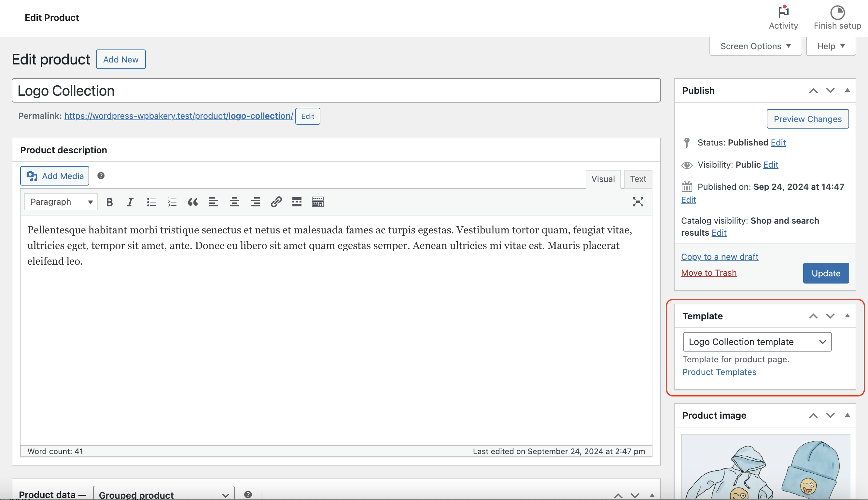Image resolution: width=868 pixels, height=500 pixels.
Task: Insert a bulleted list
Action: pos(151,202)
